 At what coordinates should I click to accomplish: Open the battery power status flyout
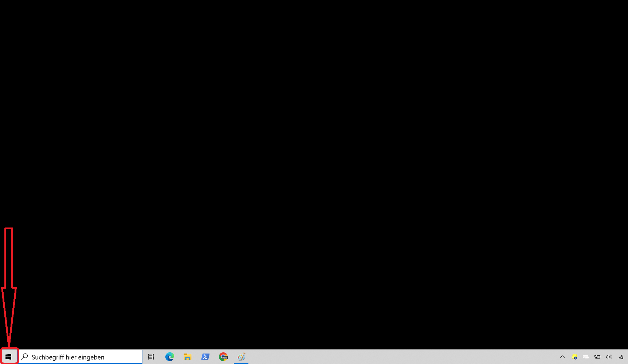597,357
